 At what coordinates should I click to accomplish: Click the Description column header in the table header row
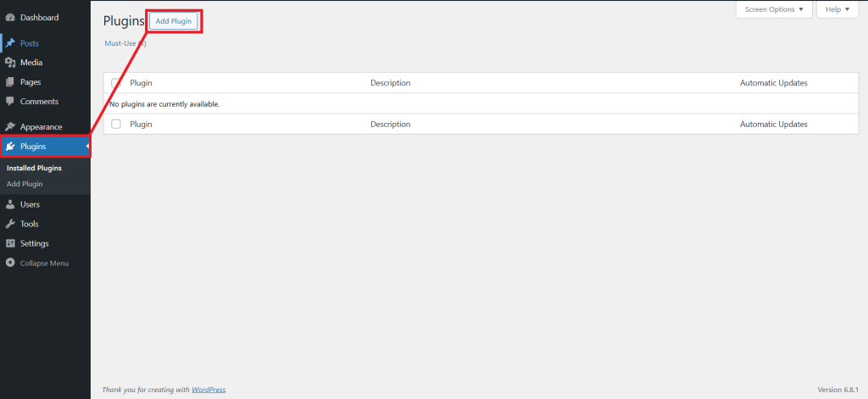pyautogui.click(x=390, y=83)
